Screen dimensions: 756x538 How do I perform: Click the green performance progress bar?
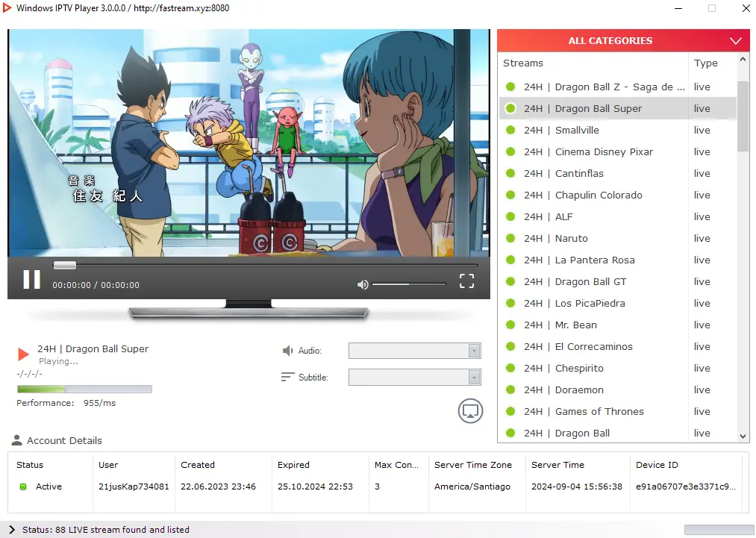click(84, 389)
